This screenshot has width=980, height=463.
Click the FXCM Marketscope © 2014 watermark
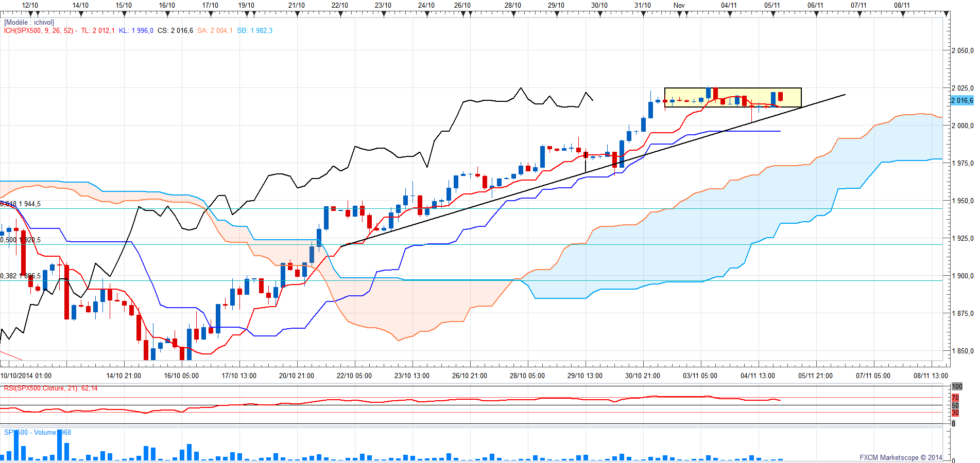(x=901, y=457)
